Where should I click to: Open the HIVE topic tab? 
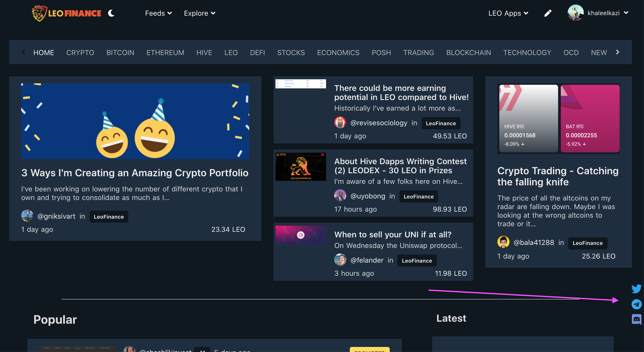click(x=204, y=53)
